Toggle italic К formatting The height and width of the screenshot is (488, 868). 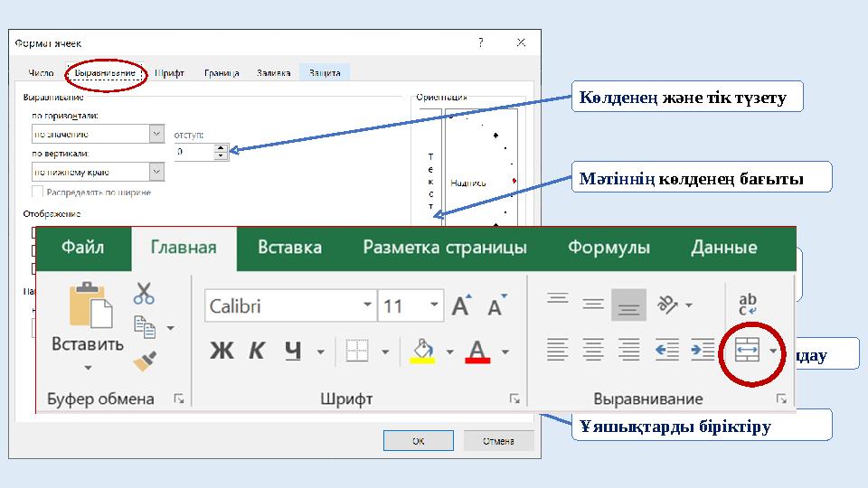coord(256,351)
